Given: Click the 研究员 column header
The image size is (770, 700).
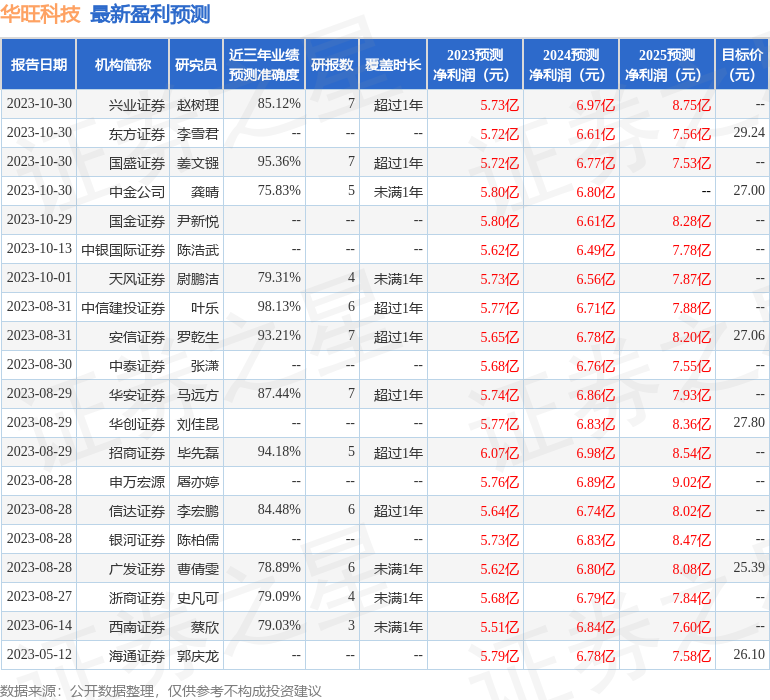Looking at the screenshot, I should click(x=196, y=64).
